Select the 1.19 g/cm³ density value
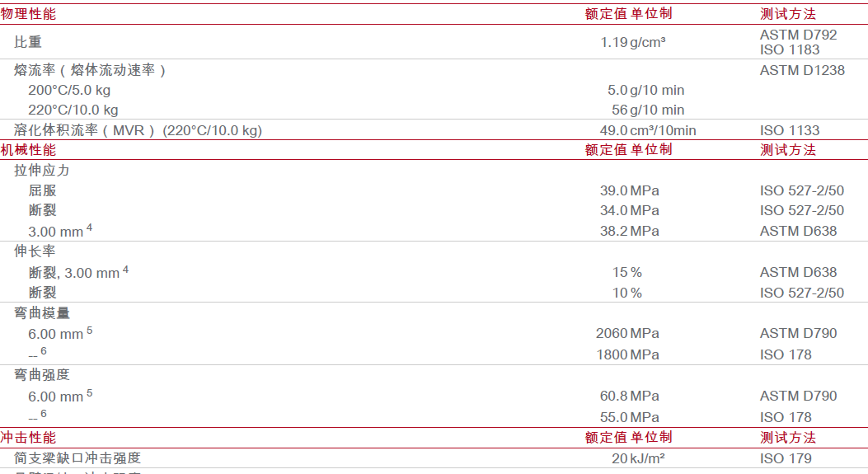The height and width of the screenshot is (474, 868). click(633, 42)
